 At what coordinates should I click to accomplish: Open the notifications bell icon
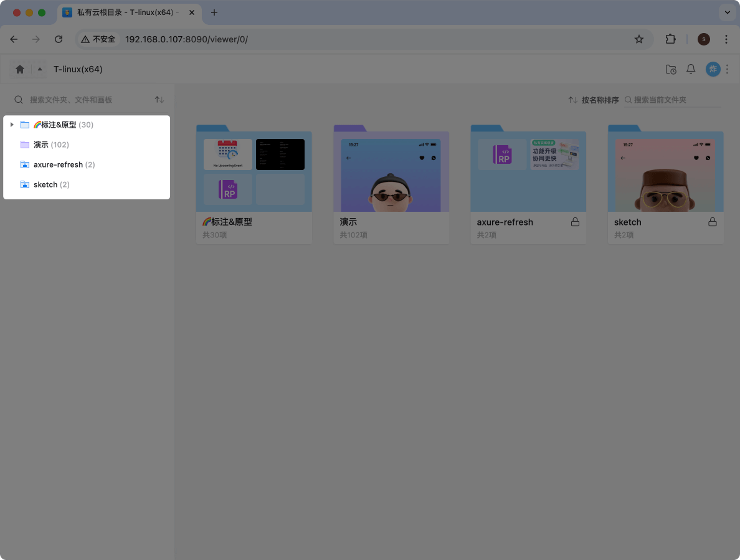pos(691,69)
